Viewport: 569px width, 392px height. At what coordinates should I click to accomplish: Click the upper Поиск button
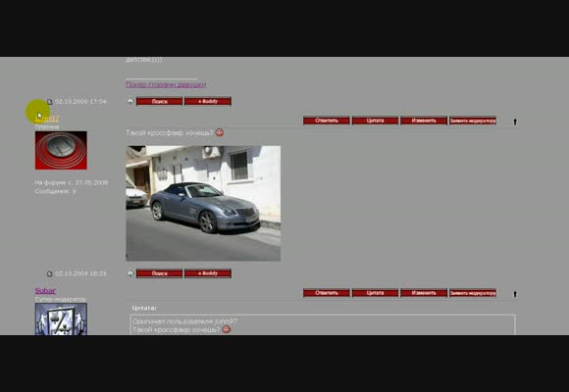coord(159,102)
